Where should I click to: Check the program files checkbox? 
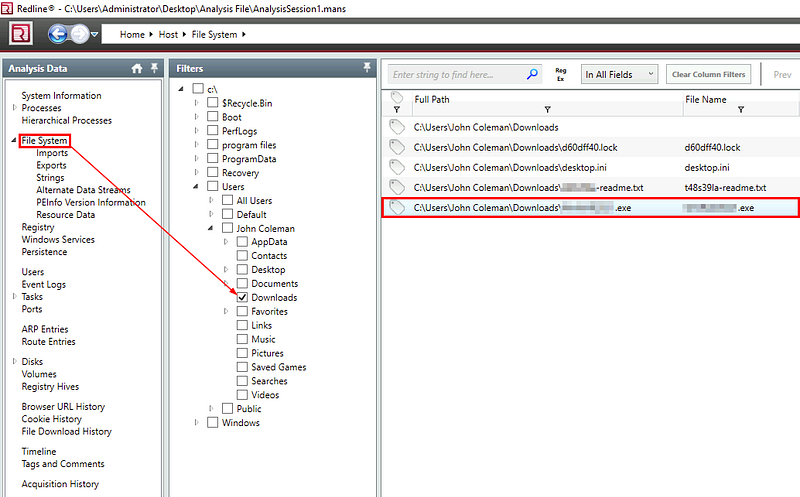(x=212, y=144)
